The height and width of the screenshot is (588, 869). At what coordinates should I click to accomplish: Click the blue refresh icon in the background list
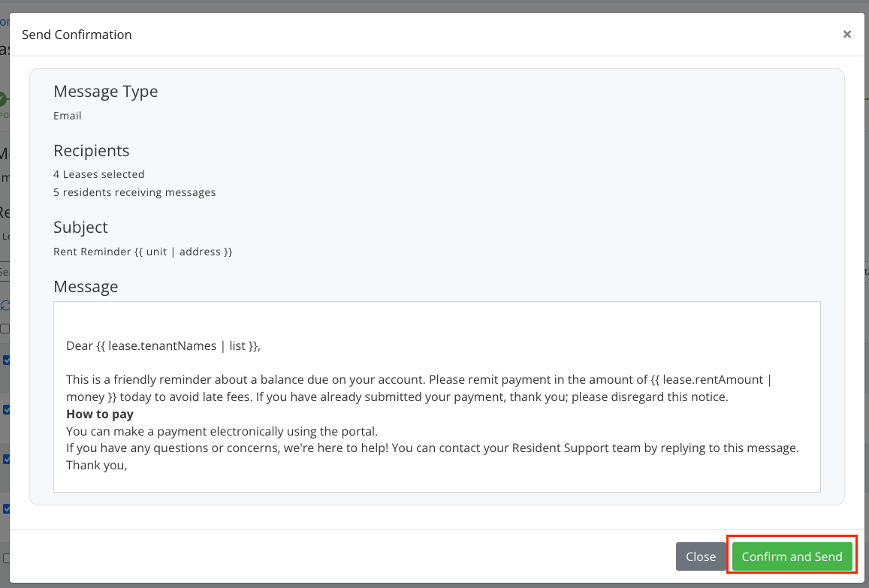pos(6,306)
